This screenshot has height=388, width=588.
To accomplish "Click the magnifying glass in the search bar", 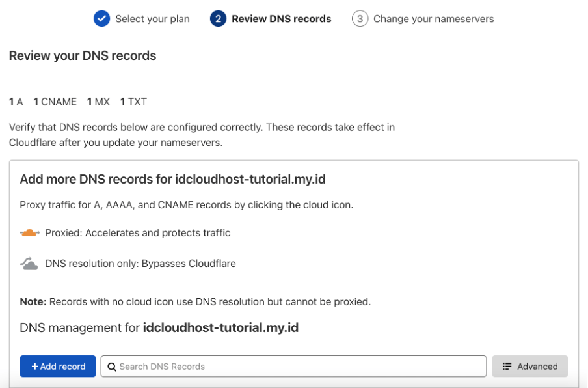I will (111, 367).
